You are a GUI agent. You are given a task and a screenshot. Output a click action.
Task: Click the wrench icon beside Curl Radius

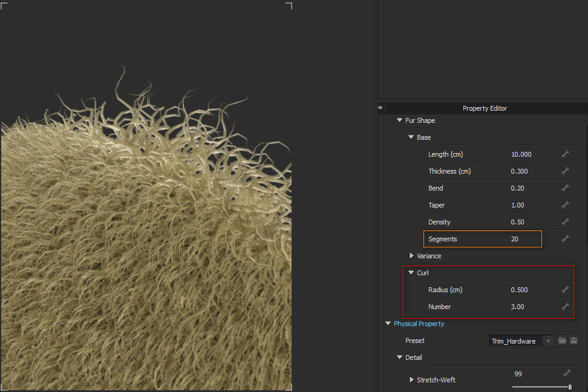565,290
